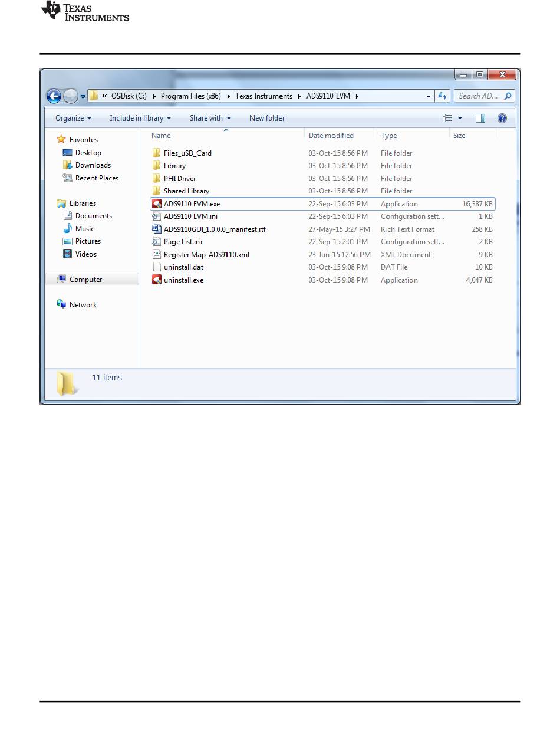Select Documents library in navigation pane
This screenshot has height=732, width=560.
click(x=94, y=216)
